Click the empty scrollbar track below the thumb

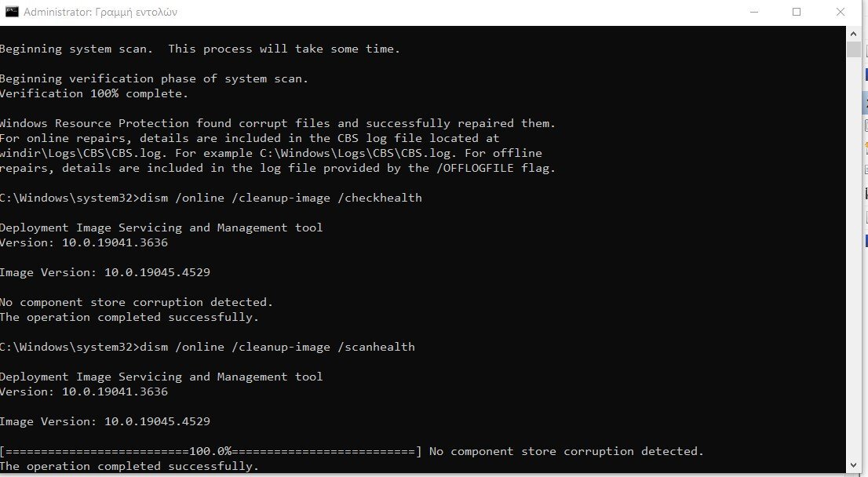click(853, 257)
